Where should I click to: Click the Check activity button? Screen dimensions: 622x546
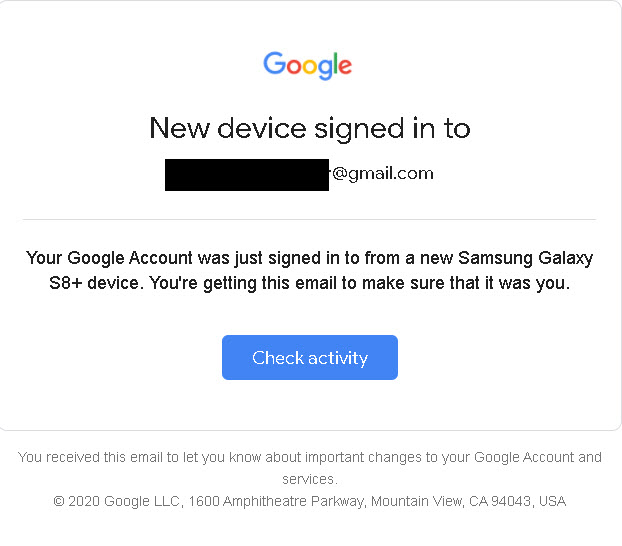tap(310, 358)
